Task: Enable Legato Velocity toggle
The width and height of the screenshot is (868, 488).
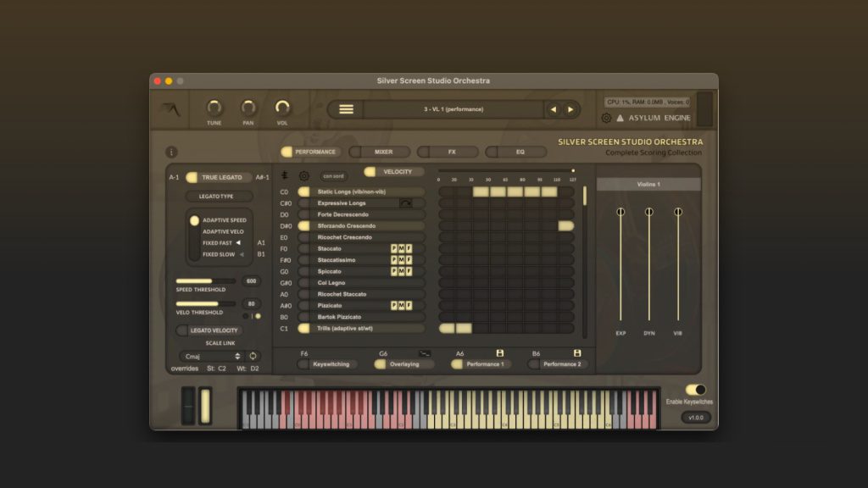Action: 182,330
